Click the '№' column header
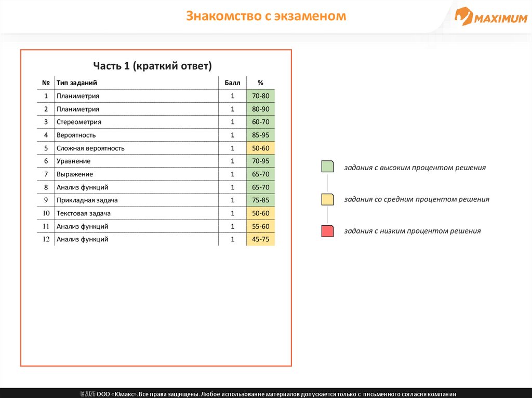 (46, 83)
